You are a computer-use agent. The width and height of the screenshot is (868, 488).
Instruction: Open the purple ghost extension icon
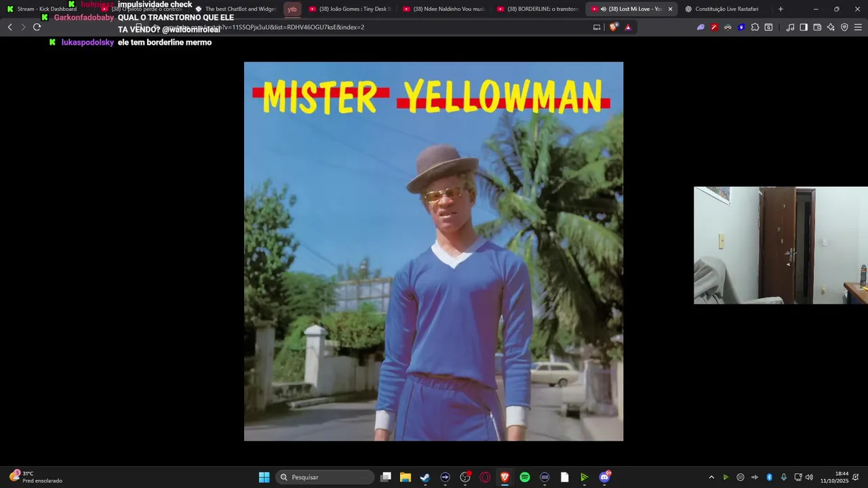701,27
